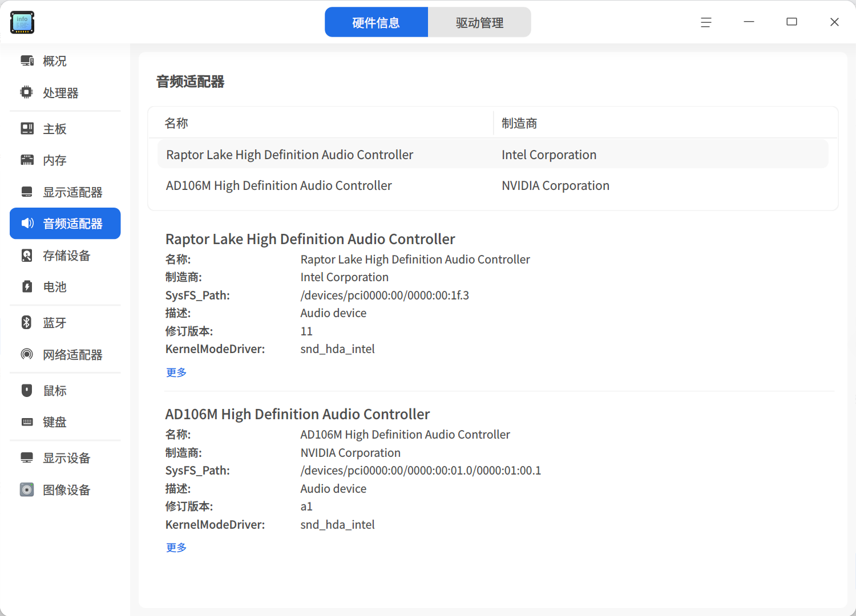The height and width of the screenshot is (616, 856).
Task: Select the Raptor Lake Intel Corporation table row
Action: (493, 155)
